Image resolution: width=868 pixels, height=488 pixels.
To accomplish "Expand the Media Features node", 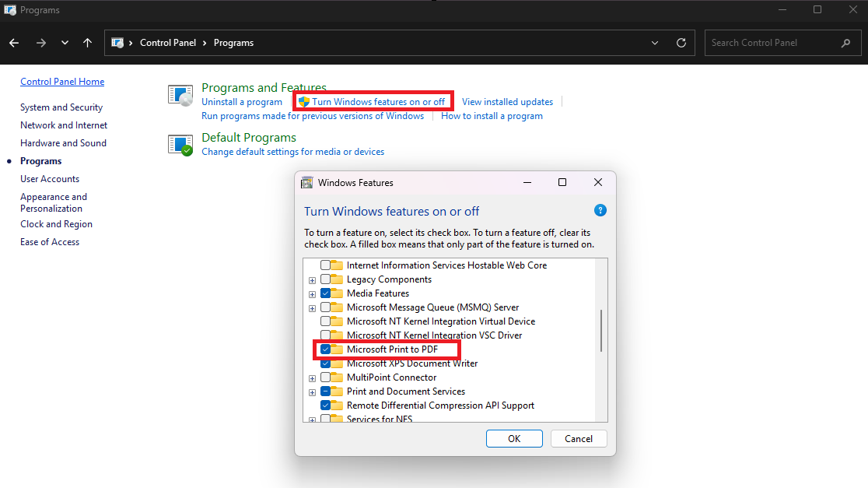I will [x=312, y=294].
